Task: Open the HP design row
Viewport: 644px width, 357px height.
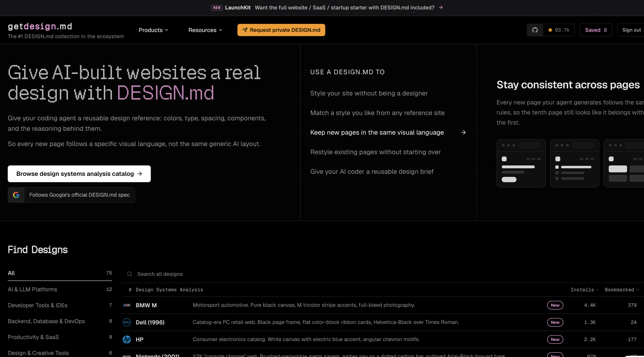Action: coord(382,339)
